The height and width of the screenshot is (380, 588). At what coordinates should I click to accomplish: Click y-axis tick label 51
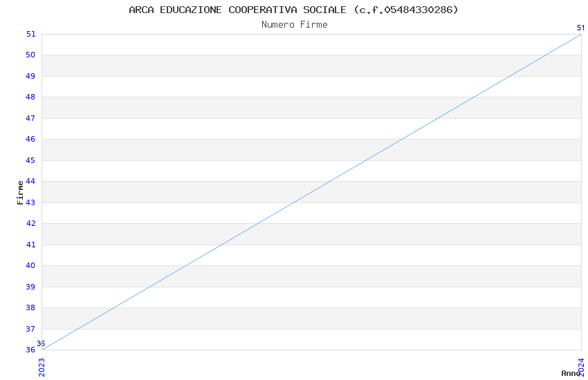pyautogui.click(x=30, y=34)
